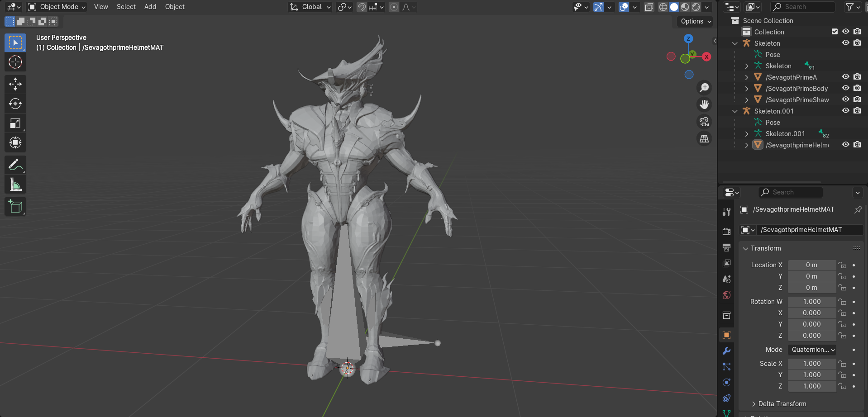Open the Physics properties tab

[726, 382]
